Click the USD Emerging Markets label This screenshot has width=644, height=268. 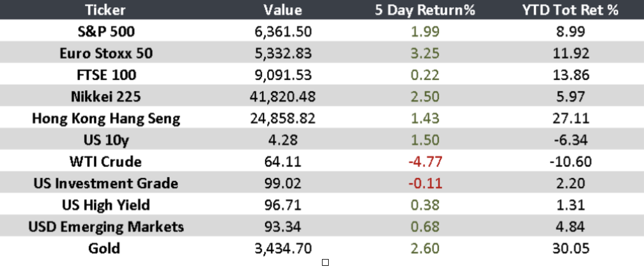105,227
